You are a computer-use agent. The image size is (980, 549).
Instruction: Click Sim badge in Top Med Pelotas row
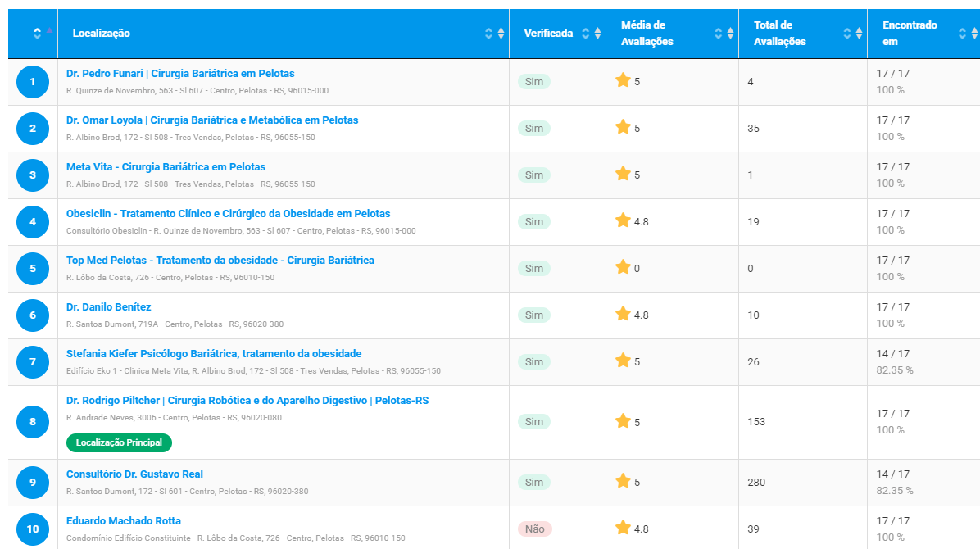click(533, 268)
